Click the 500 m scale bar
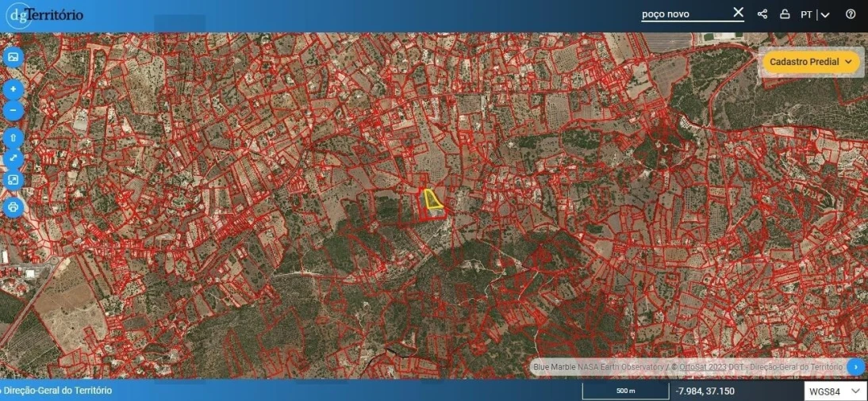The height and width of the screenshot is (401, 868). [x=625, y=391]
